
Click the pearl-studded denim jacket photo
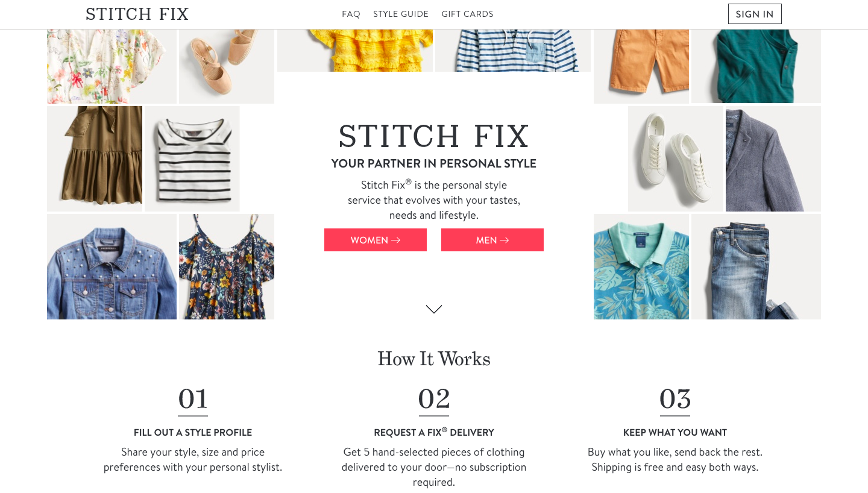point(112,266)
